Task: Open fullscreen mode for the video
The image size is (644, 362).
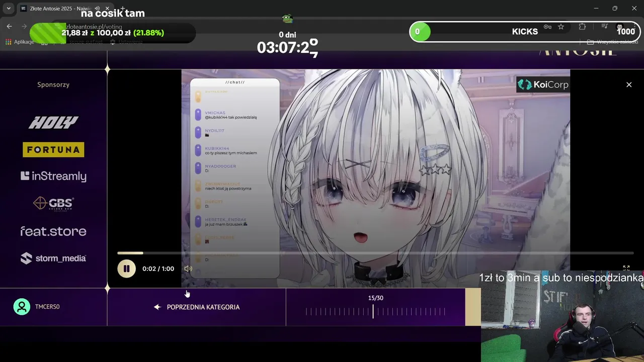Action: [x=626, y=268]
